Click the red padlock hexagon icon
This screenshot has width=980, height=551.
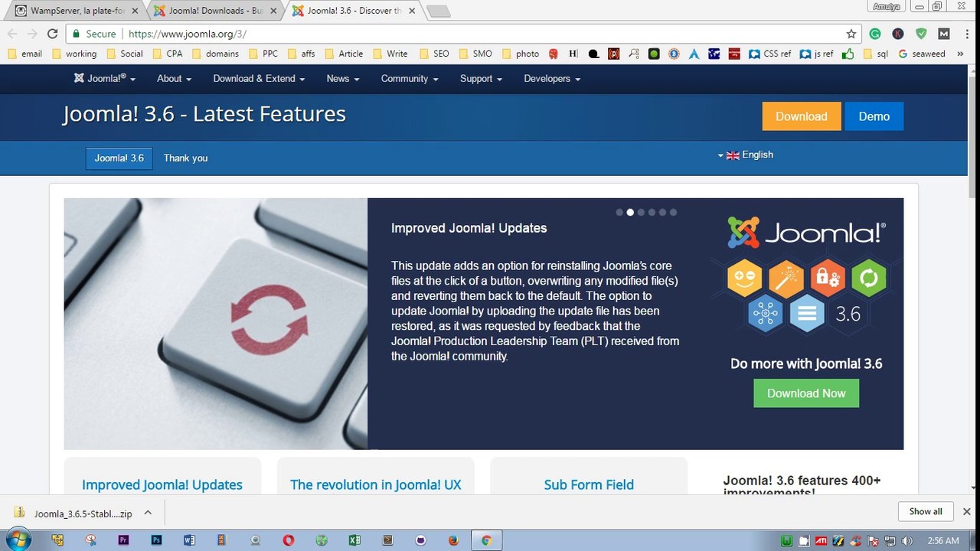(827, 278)
